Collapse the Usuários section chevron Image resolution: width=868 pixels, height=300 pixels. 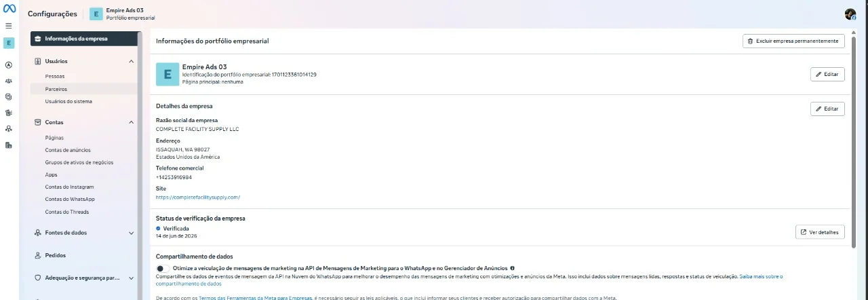(131, 61)
